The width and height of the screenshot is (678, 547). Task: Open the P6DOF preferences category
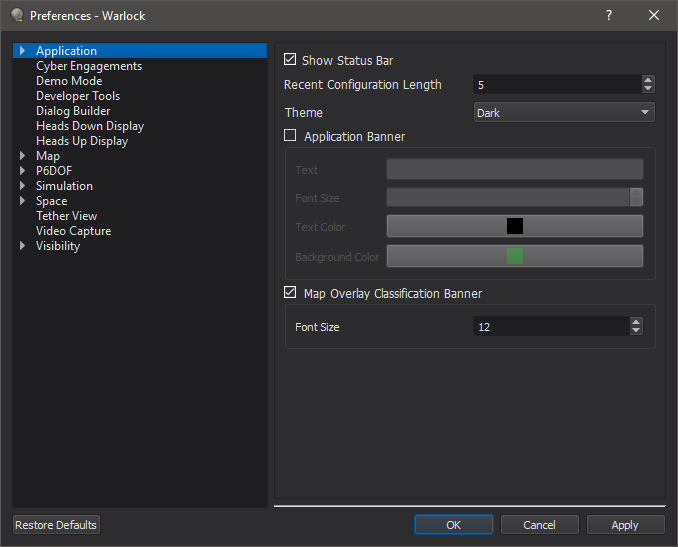coord(54,171)
